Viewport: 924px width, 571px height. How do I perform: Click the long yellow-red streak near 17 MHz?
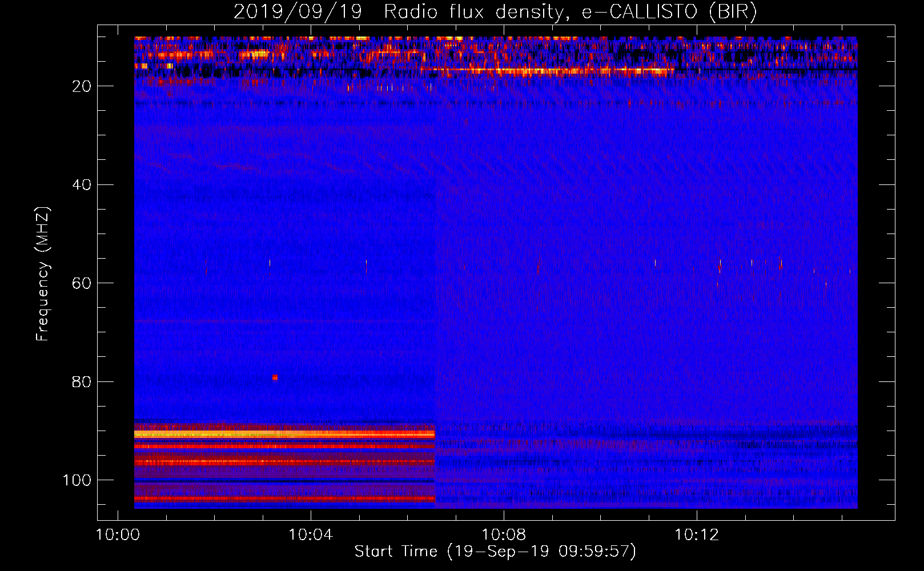click(x=547, y=71)
